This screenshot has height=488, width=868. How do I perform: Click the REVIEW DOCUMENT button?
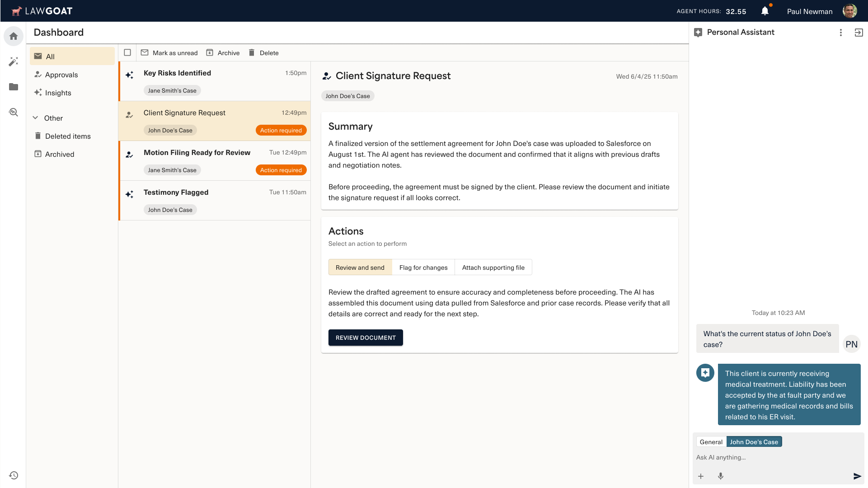(x=366, y=338)
